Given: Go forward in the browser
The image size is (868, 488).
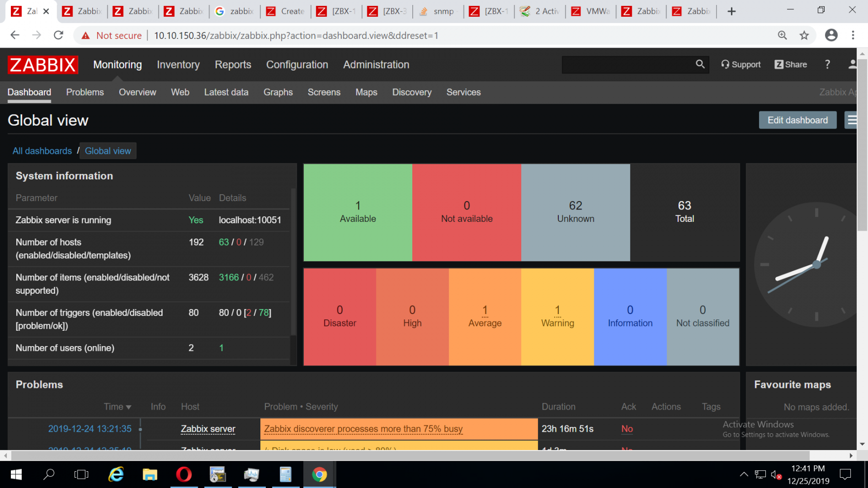Looking at the screenshot, I should tap(36, 35).
